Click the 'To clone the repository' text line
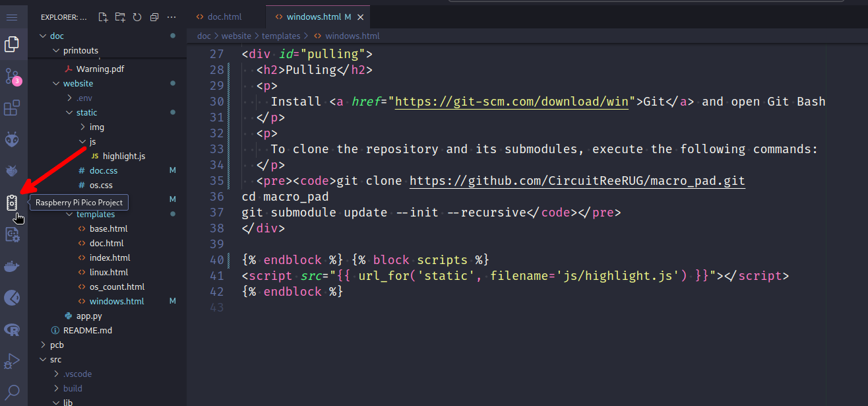868x406 pixels. (544, 149)
